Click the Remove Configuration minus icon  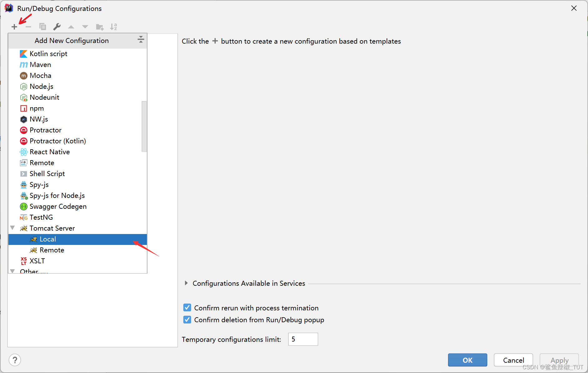28,27
